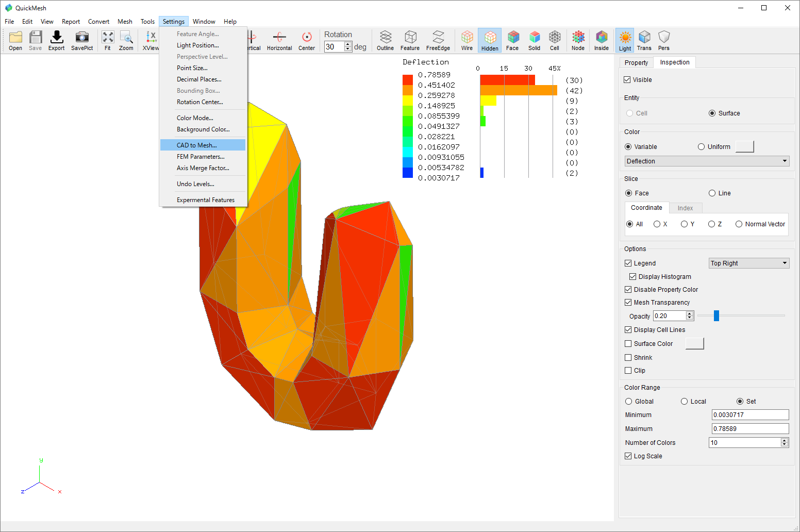The height and width of the screenshot is (532, 800).
Task: Click the Surface Color swatch
Action: 694,343
